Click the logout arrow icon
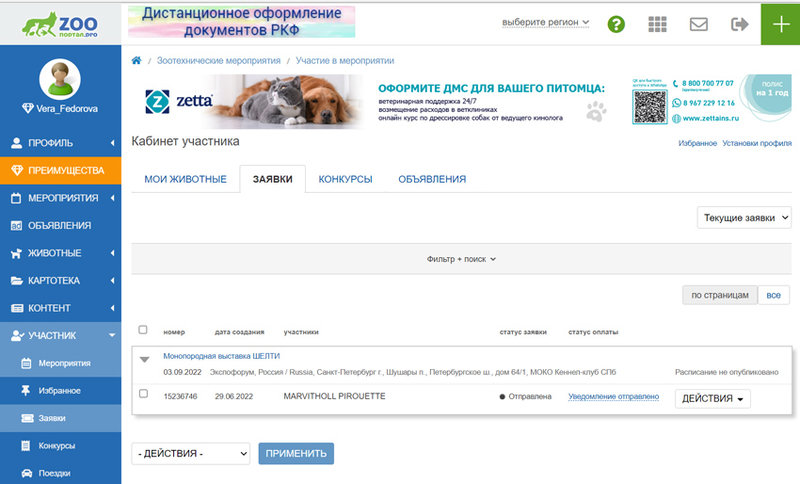This screenshot has height=484, width=800. point(740,23)
